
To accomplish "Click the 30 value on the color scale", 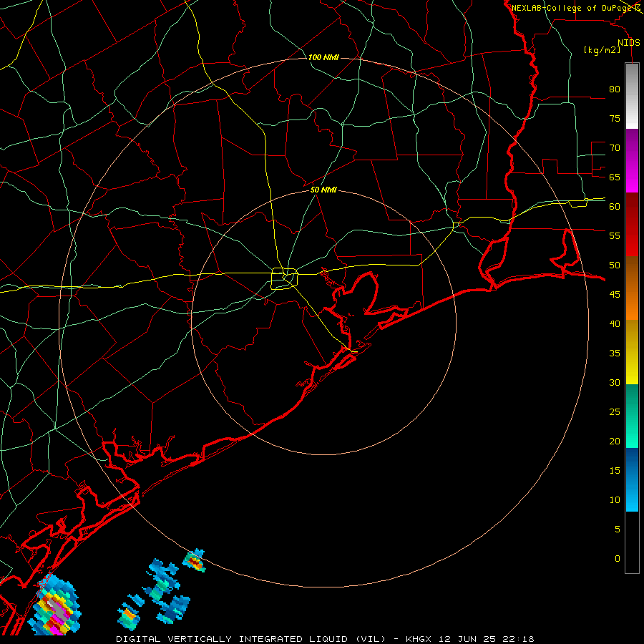I will pos(615,382).
